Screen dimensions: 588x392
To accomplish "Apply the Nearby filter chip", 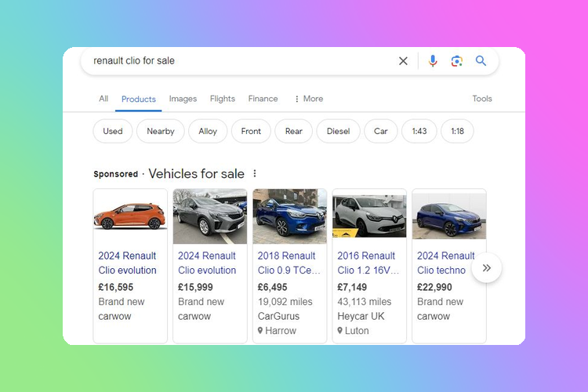I will [161, 131].
